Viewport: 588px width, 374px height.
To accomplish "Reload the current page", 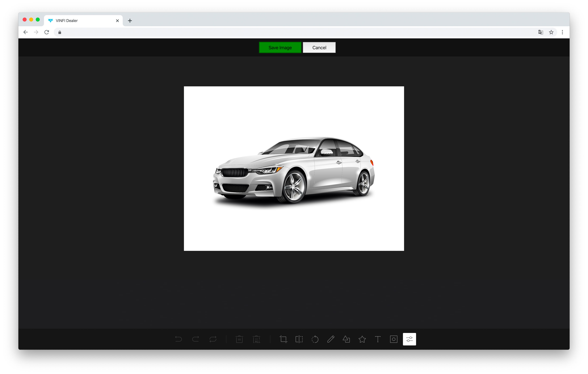I will 47,32.
